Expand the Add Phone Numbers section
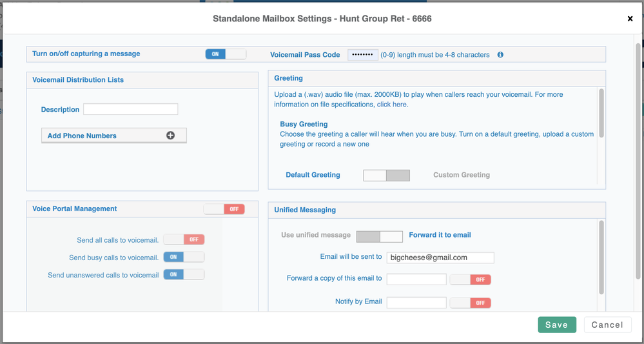This screenshot has width=644, height=344. coord(113,136)
